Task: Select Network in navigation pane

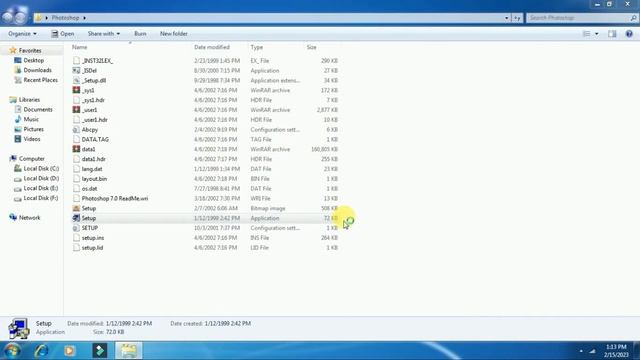Action: click(x=29, y=218)
